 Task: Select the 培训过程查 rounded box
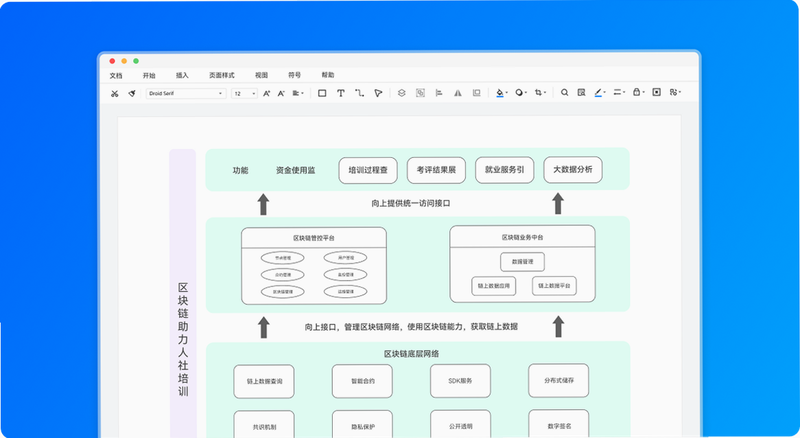[x=368, y=170]
